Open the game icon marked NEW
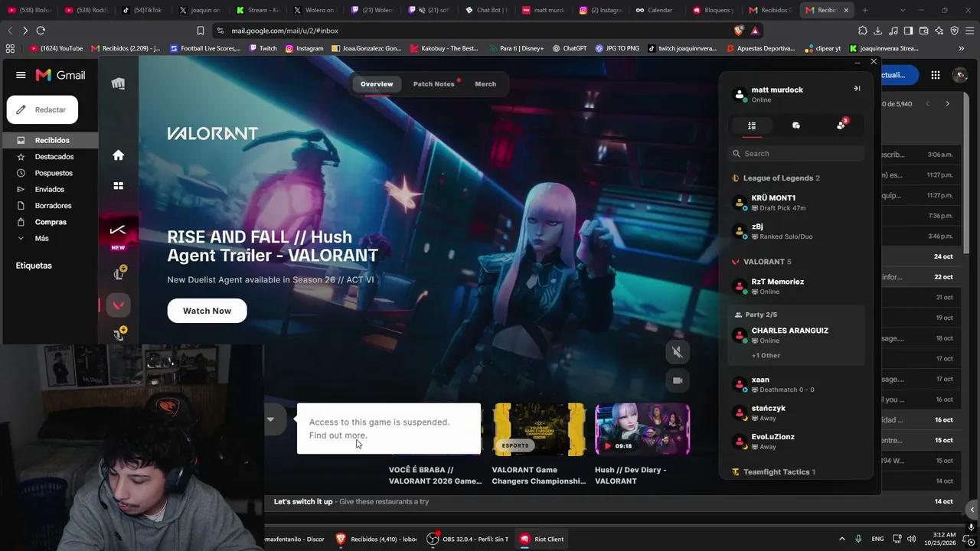This screenshot has width=980, height=551. point(118,231)
